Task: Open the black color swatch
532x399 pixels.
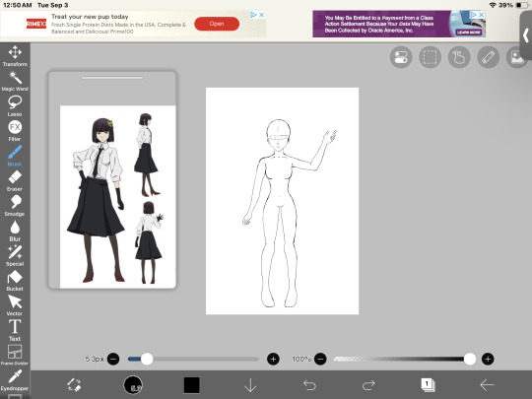Action: click(192, 385)
